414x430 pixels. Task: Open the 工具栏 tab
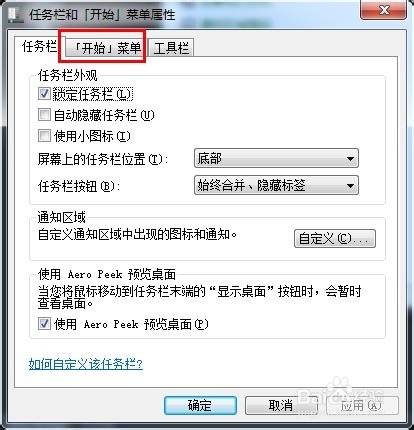171,48
